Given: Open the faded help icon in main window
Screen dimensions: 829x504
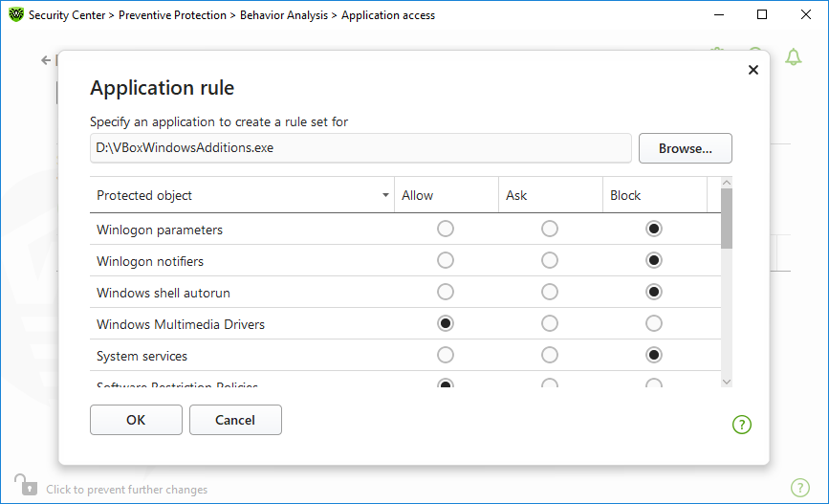Looking at the screenshot, I should 800,488.
